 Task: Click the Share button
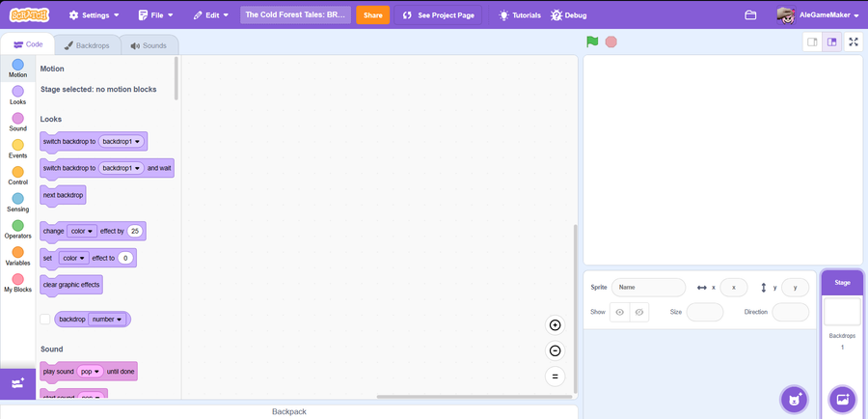tap(373, 15)
